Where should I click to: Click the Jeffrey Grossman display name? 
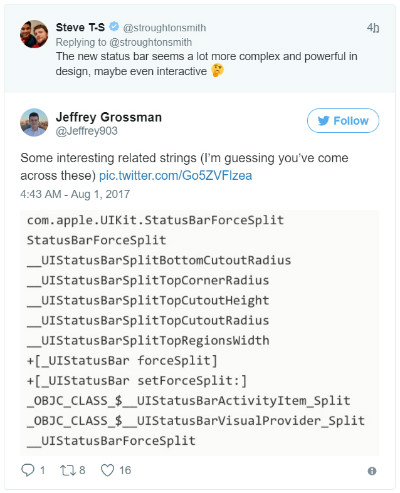[x=109, y=117]
